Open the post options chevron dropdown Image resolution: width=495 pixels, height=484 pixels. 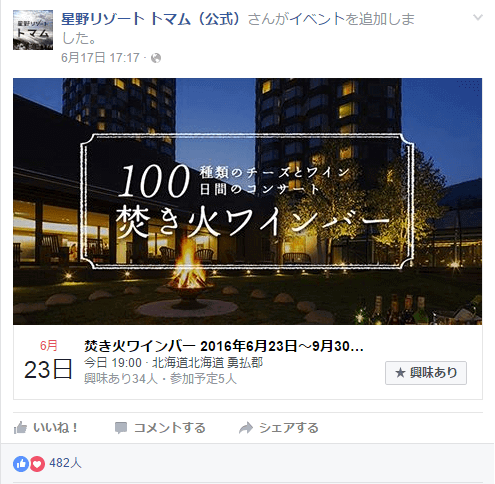(478, 17)
